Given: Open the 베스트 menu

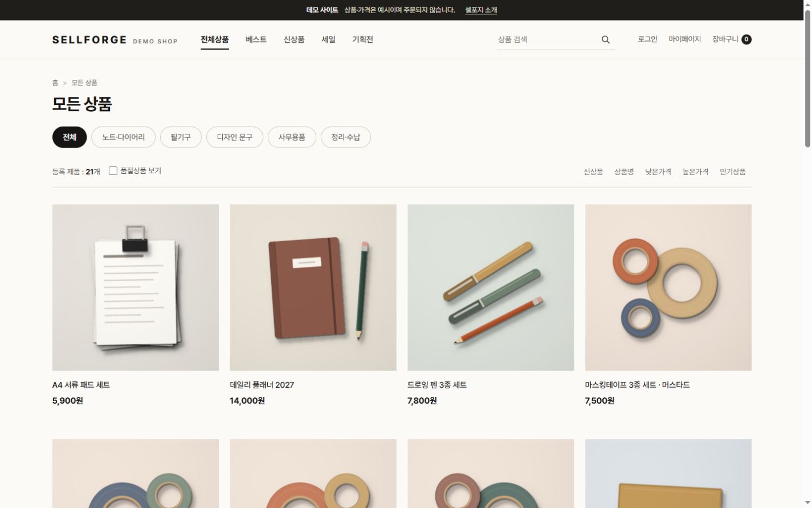Looking at the screenshot, I should pyautogui.click(x=256, y=39).
